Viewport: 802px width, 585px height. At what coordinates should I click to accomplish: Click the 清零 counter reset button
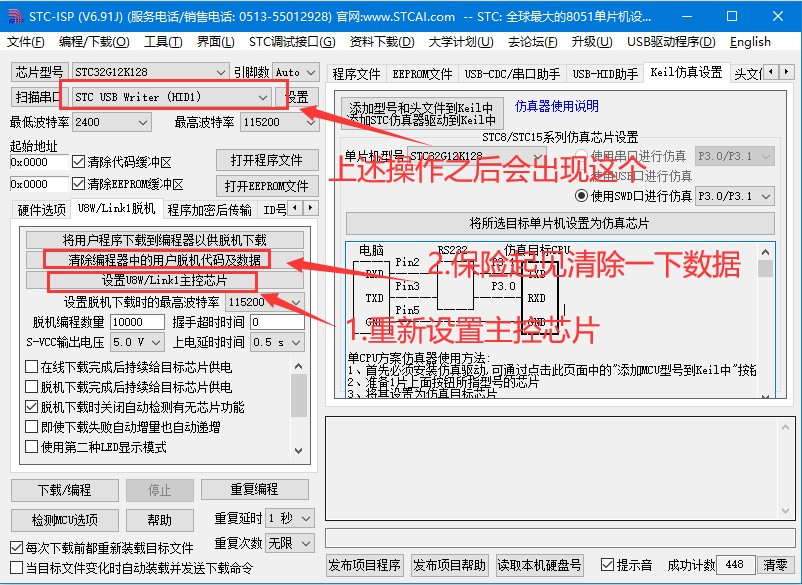coord(775,565)
